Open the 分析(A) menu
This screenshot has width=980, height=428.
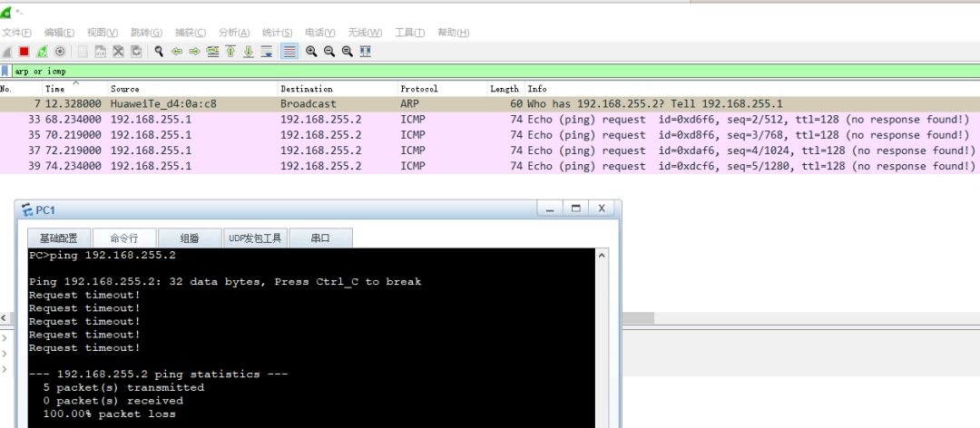[x=234, y=33]
